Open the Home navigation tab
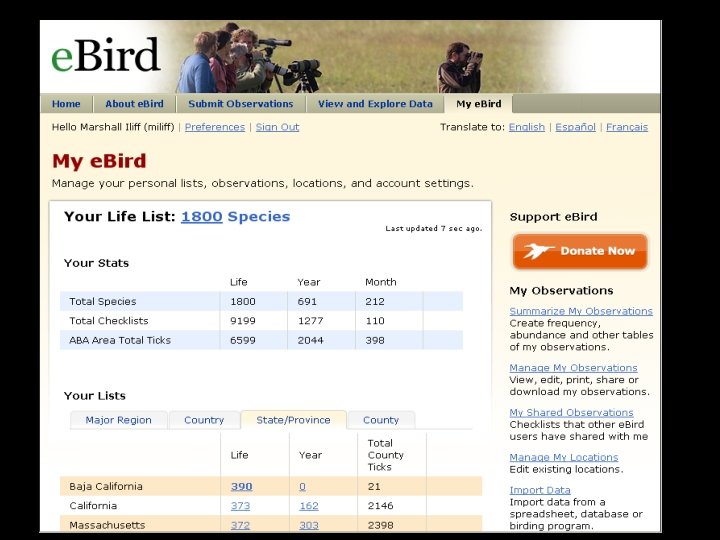The image size is (720, 540). [x=66, y=104]
